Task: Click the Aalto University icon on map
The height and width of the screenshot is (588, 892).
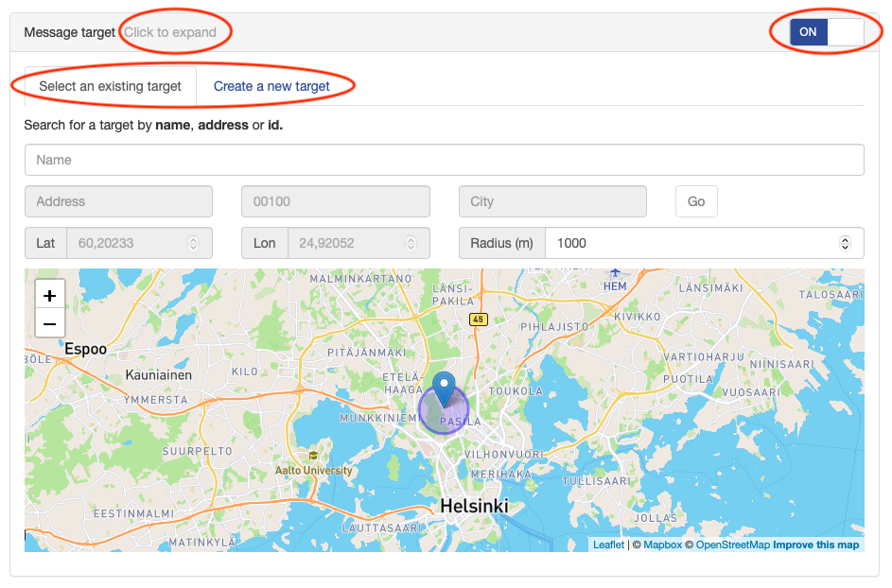Action: coord(313,456)
